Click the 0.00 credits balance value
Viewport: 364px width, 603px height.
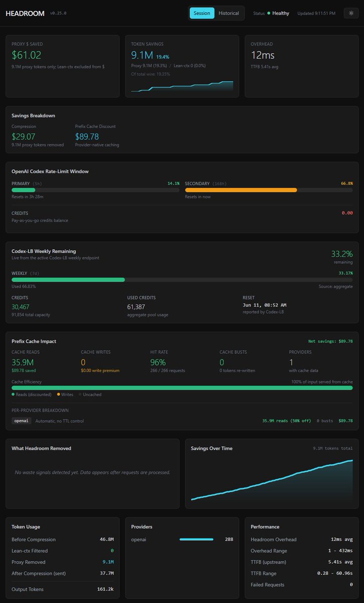pos(347,213)
